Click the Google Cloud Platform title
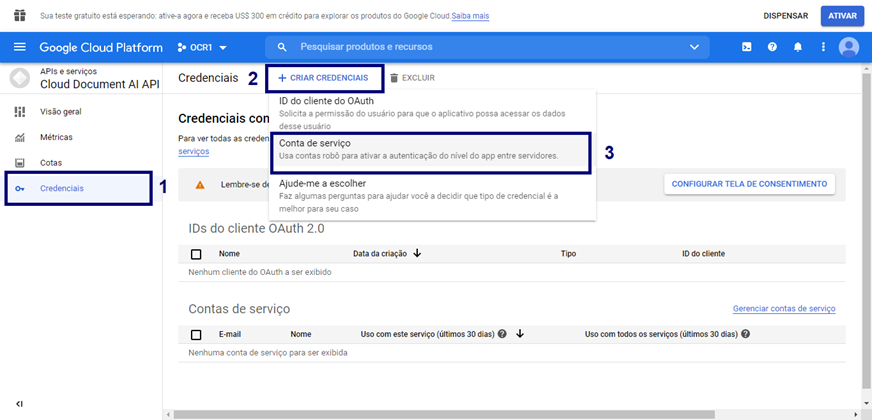The image size is (872, 420). tap(101, 47)
